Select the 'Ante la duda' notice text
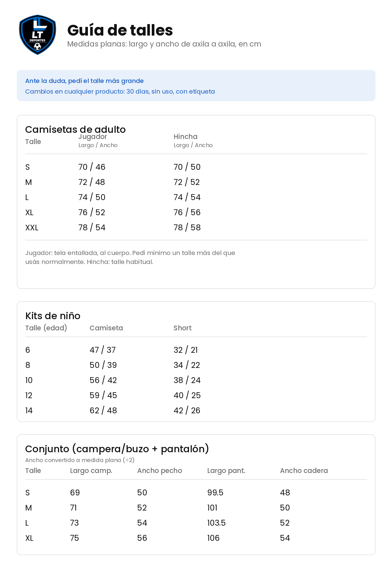392x566 pixels. (84, 81)
